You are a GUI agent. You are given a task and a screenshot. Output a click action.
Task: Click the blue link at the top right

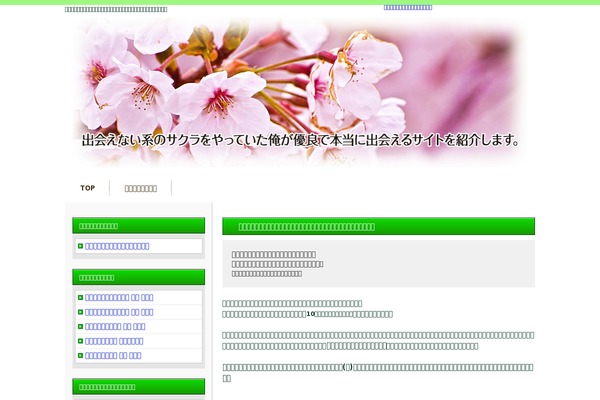[408, 7]
